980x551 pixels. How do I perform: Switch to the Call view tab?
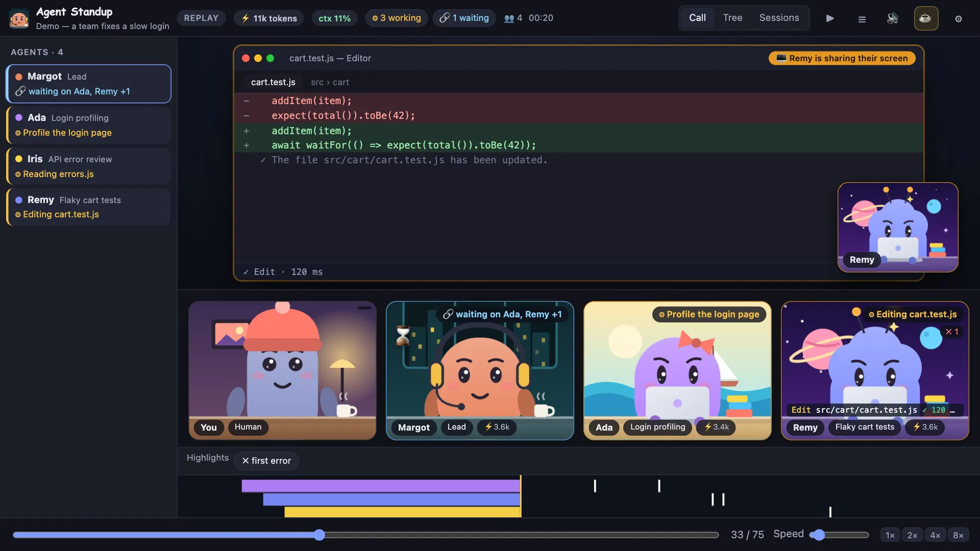(697, 18)
